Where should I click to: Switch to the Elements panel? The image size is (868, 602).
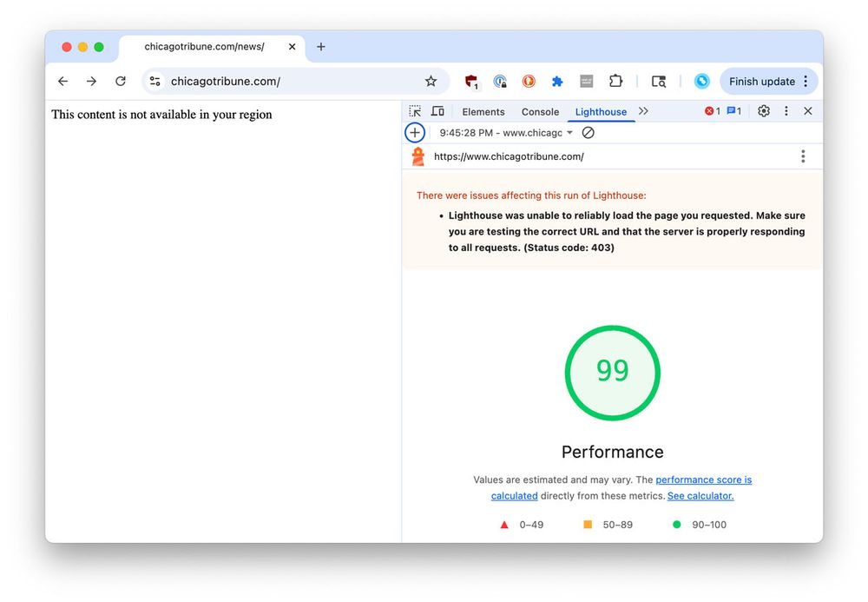[483, 112]
